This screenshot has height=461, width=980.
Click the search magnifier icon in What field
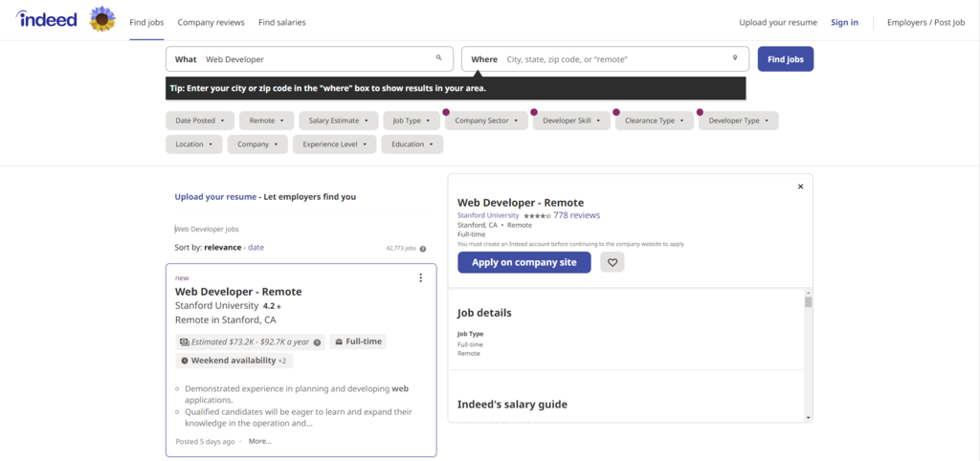pyautogui.click(x=438, y=58)
